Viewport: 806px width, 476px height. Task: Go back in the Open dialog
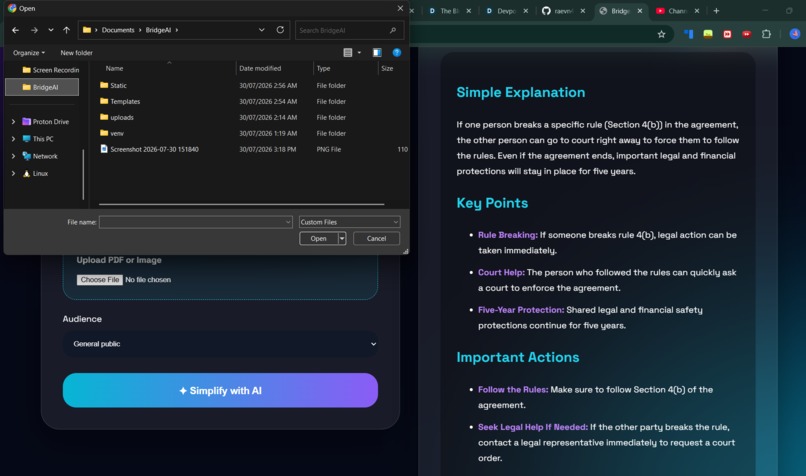[15, 30]
